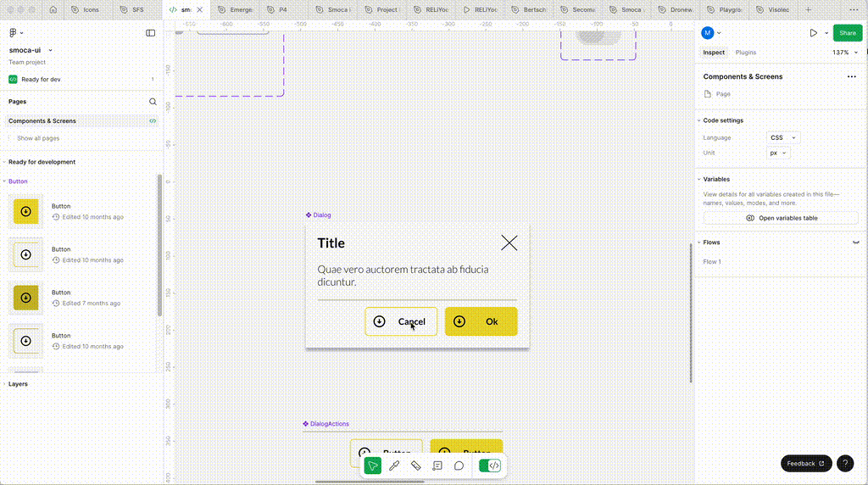This screenshot has width=868, height=485.
Task: Click the Dialog component label icon
Action: pyautogui.click(x=309, y=215)
